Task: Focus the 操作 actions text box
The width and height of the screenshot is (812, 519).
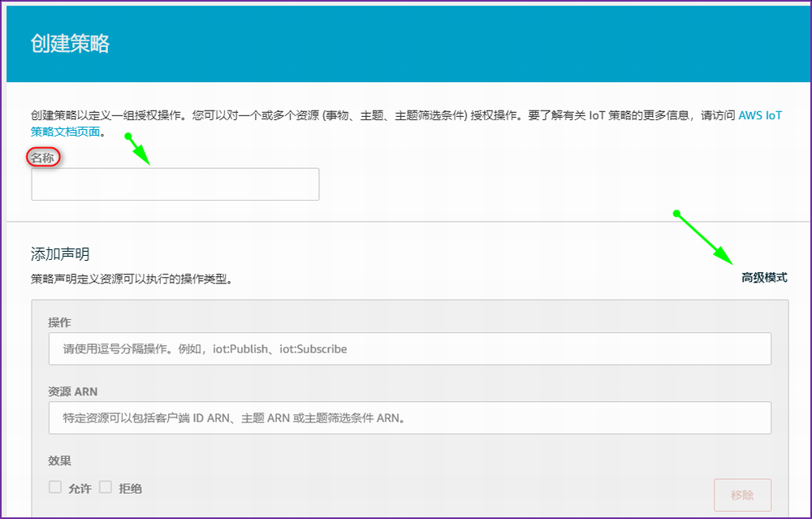Action: 409,349
